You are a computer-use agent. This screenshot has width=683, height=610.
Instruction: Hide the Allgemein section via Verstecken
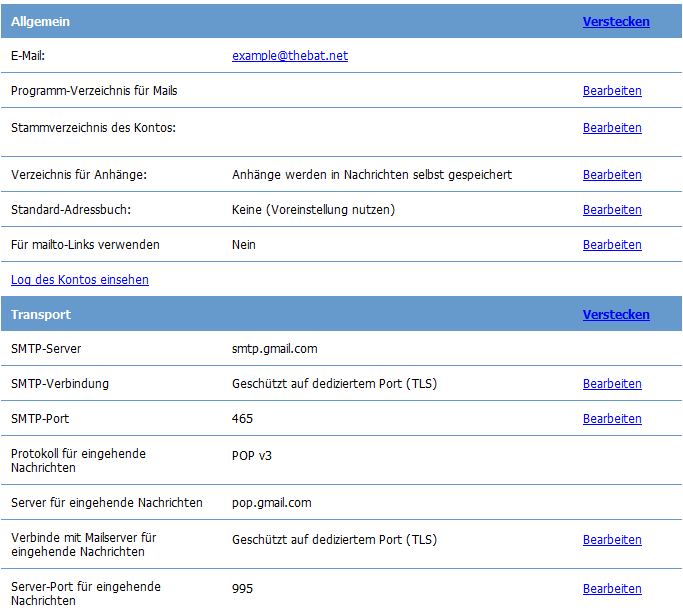point(616,21)
